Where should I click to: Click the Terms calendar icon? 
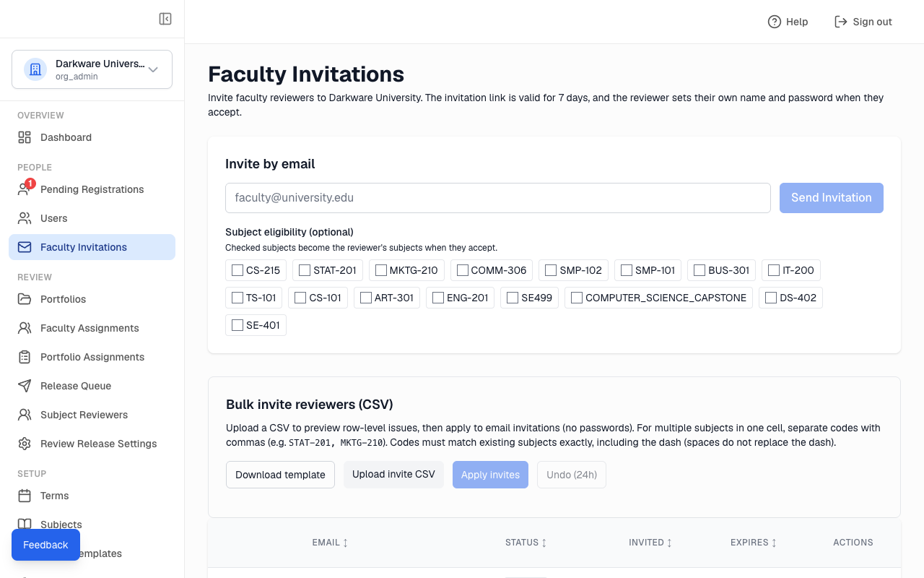pyautogui.click(x=25, y=496)
